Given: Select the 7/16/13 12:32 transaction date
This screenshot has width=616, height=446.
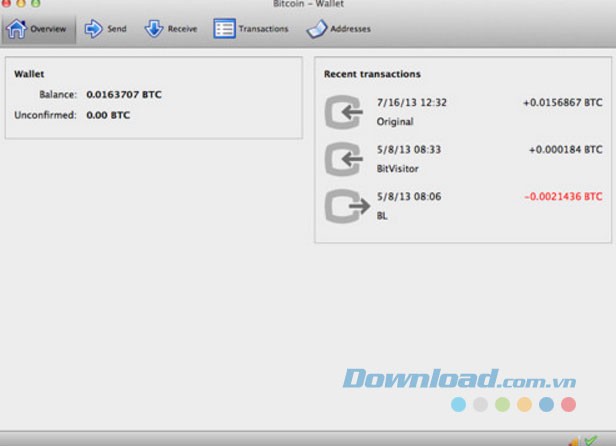Looking at the screenshot, I should (x=412, y=103).
